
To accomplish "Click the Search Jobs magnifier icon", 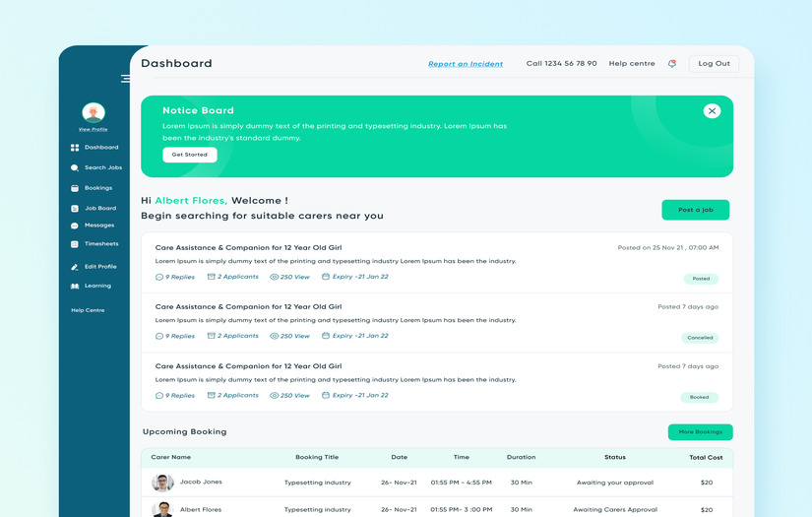I will point(75,167).
